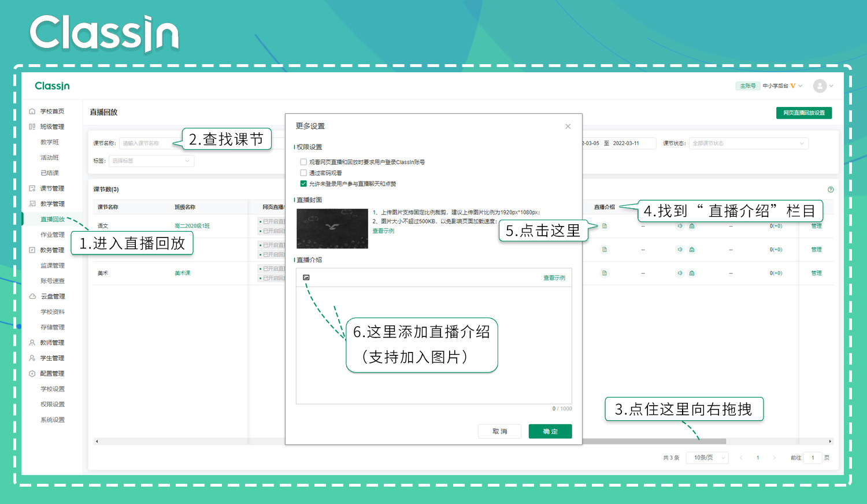867x504 pixels.
Task: Click 确定 to confirm the dialog
Action: coord(550,431)
